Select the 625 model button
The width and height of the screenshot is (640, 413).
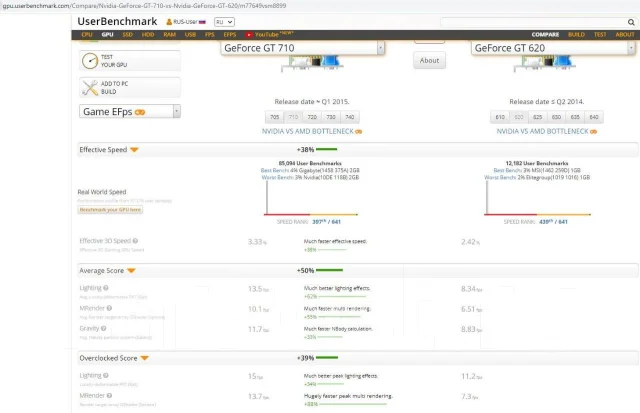(538, 117)
